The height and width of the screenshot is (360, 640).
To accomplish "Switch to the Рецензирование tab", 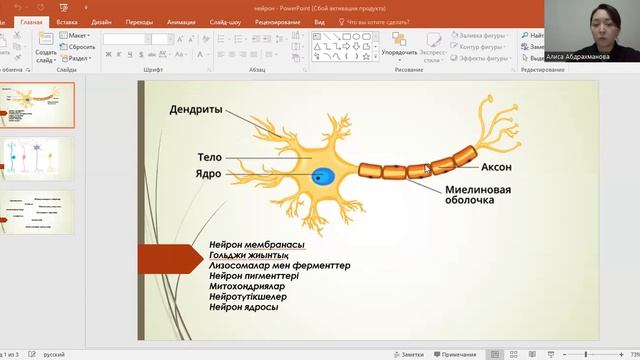I will [278, 22].
